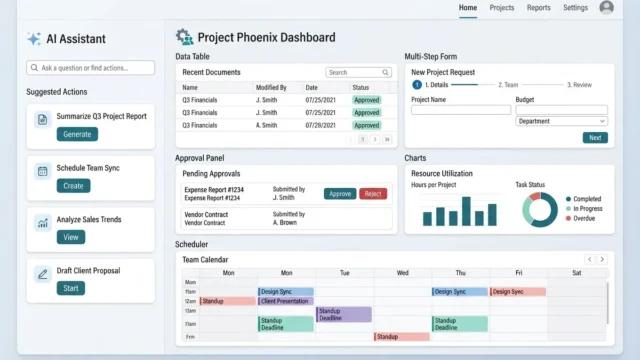Select the 2. Team form step
Screen dimensions: 640x360
(508, 85)
